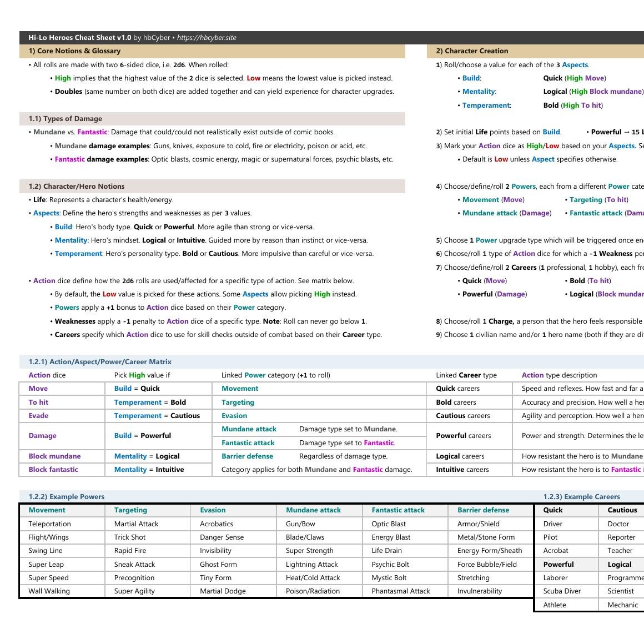The image size is (644, 644).
Task: Click the Block fantastic row label in the matrix
Action: pyautogui.click(x=53, y=470)
